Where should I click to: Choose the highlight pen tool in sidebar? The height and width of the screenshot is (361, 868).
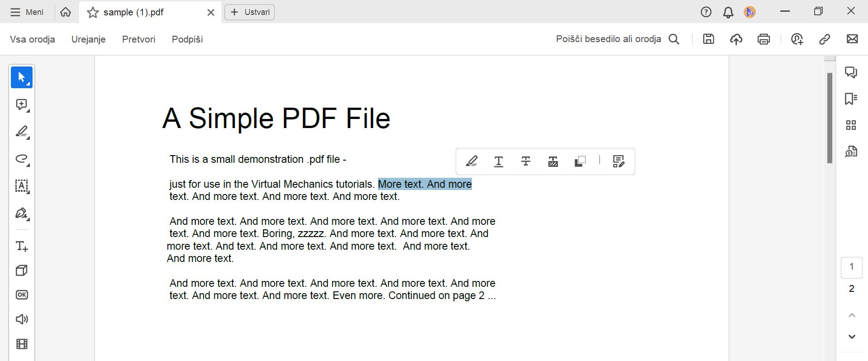[21, 132]
